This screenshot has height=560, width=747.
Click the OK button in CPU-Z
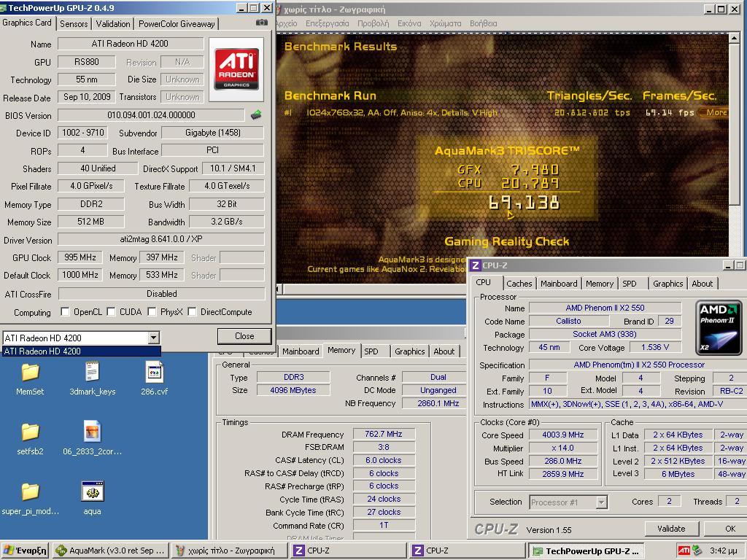pos(726,529)
